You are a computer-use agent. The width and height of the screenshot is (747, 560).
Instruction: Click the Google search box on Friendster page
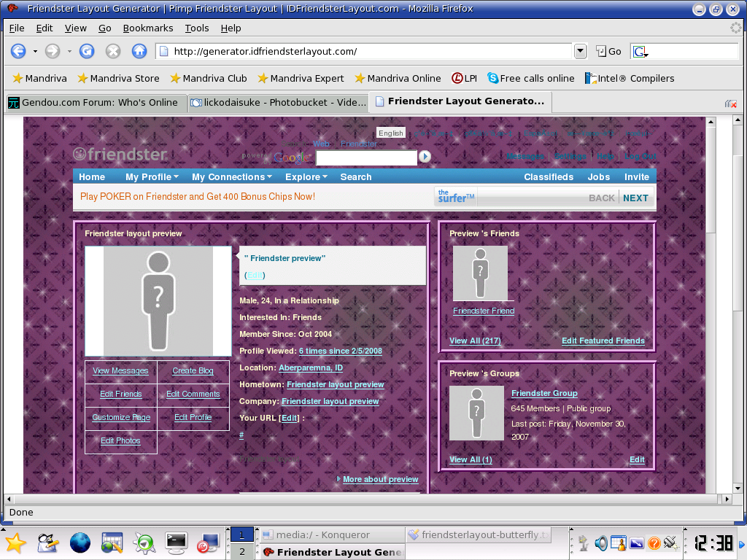(366, 157)
